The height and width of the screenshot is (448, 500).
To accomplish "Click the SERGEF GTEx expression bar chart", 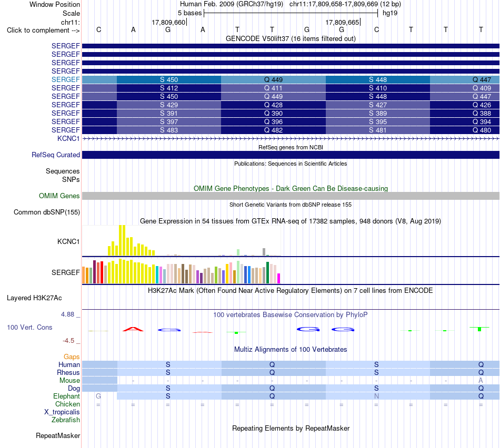I will pos(182,271).
